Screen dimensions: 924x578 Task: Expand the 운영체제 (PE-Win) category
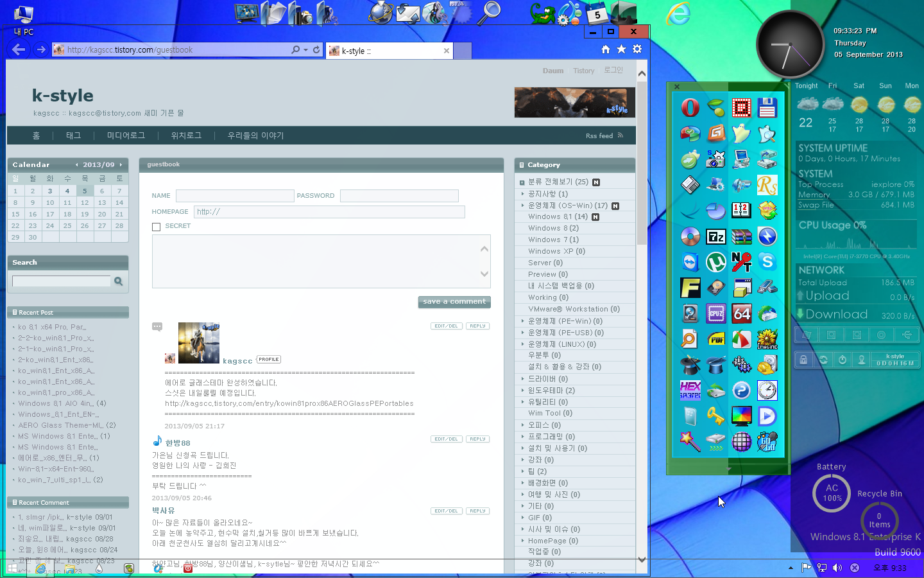pyautogui.click(x=522, y=321)
